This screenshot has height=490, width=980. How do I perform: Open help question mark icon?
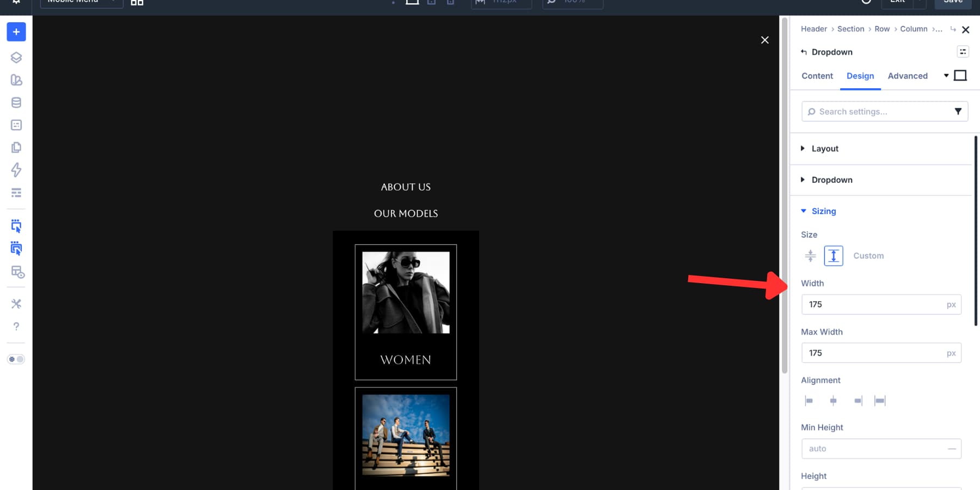pos(16,326)
